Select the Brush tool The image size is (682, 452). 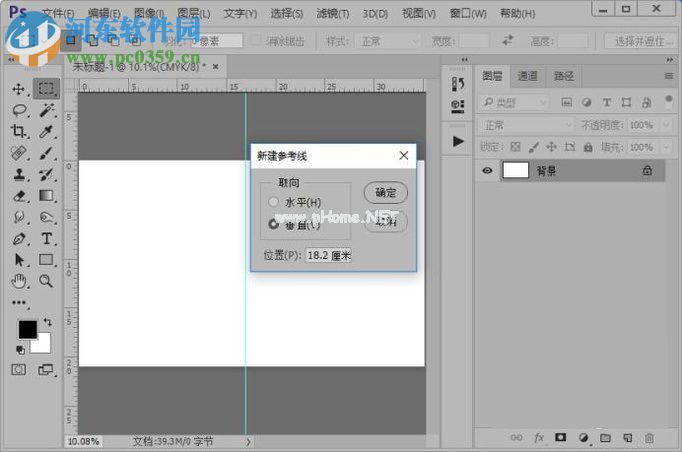click(47, 153)
